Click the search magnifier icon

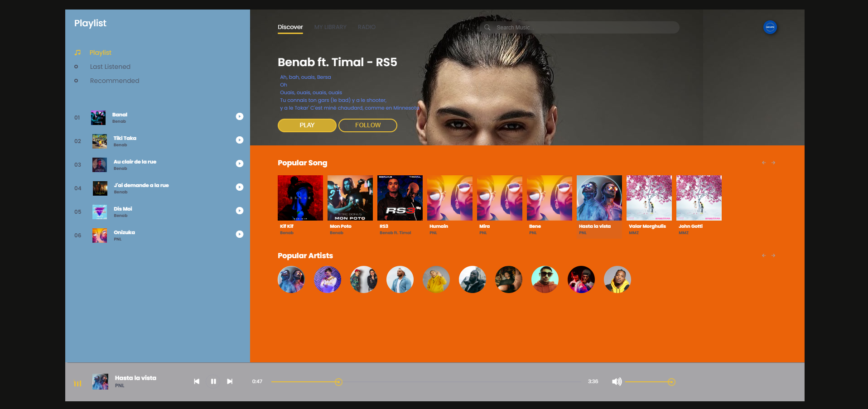[x=487, y=27]
